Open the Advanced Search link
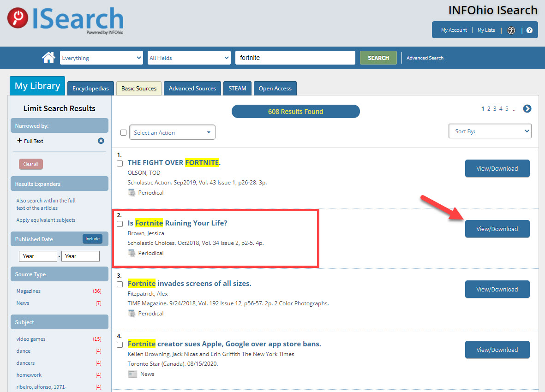The height and width of the screenshot is (392, 545). tap(425, 58)
